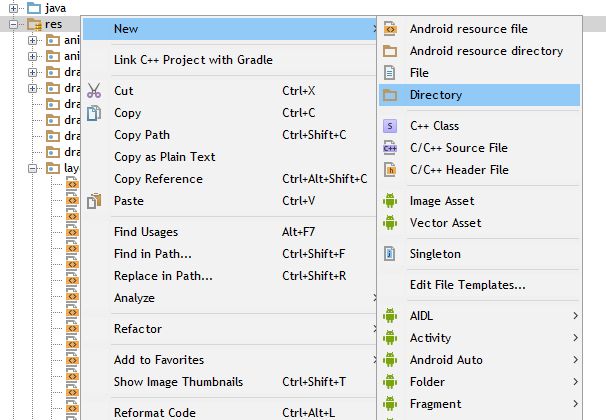Click the Directory folder icon in submenu
The image size is (606, 420).
(x=390, y=95)
